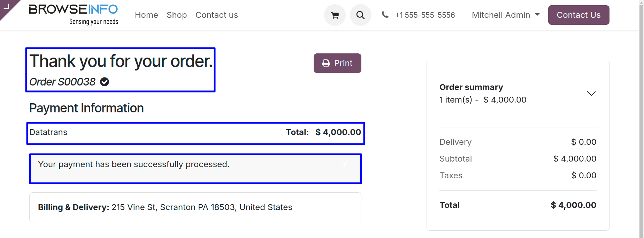Screen dimensions: 644x238
Task: Open the Mitchell Admin user dropdown
Action: pos(506,15)
